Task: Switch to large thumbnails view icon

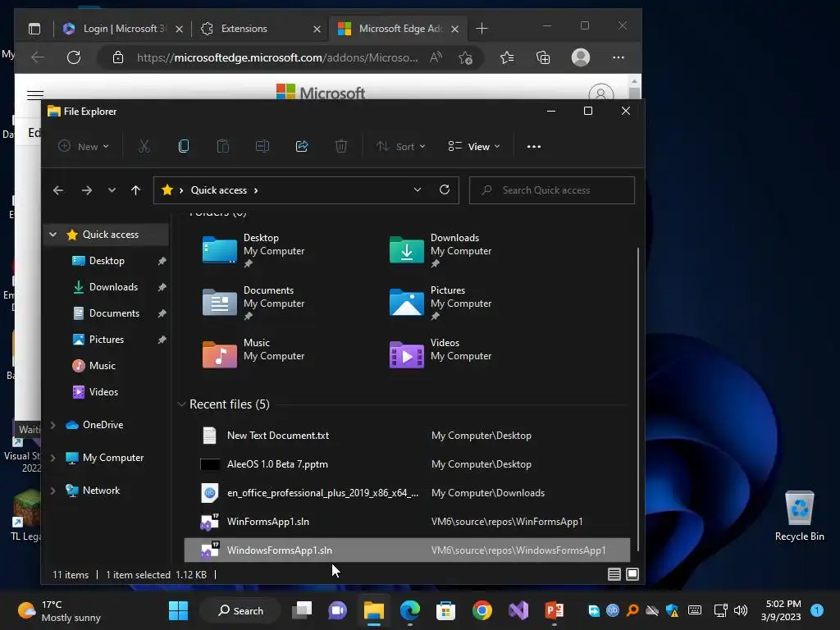Action: click(x=632, y=574)
